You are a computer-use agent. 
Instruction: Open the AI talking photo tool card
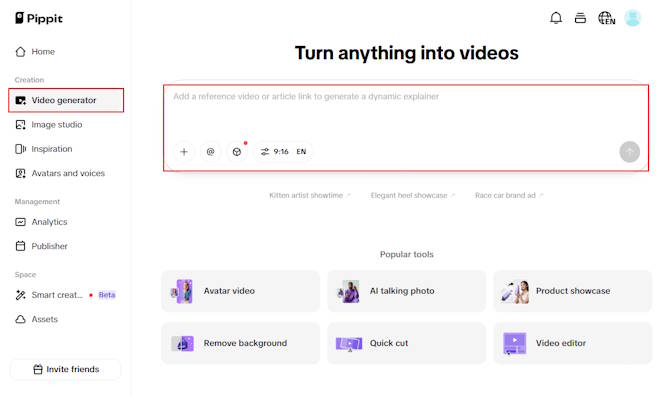click(x=407, y=291)
